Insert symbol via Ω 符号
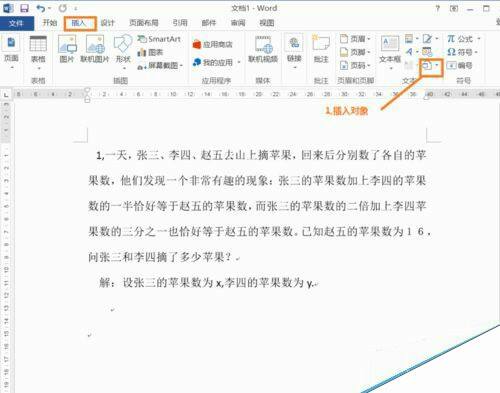 (462, 52)
